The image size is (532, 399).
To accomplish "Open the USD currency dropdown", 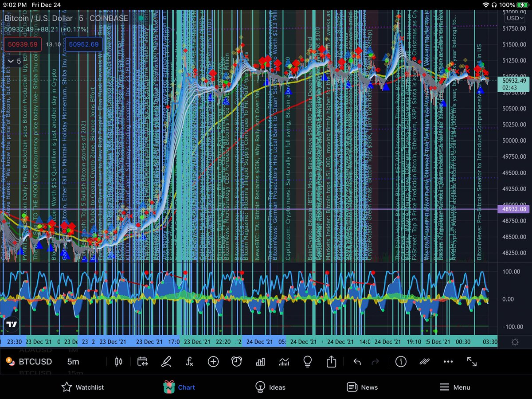I will click(x=516, y=18).
